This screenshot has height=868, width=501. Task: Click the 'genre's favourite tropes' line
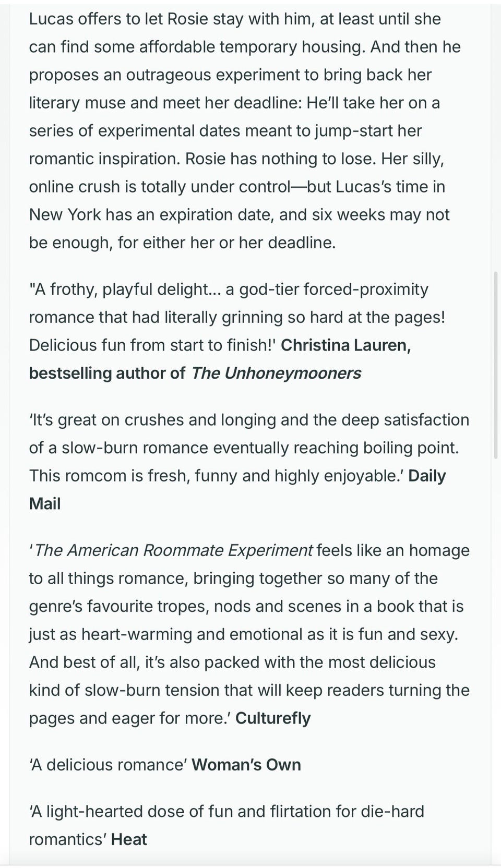[246, 606]
